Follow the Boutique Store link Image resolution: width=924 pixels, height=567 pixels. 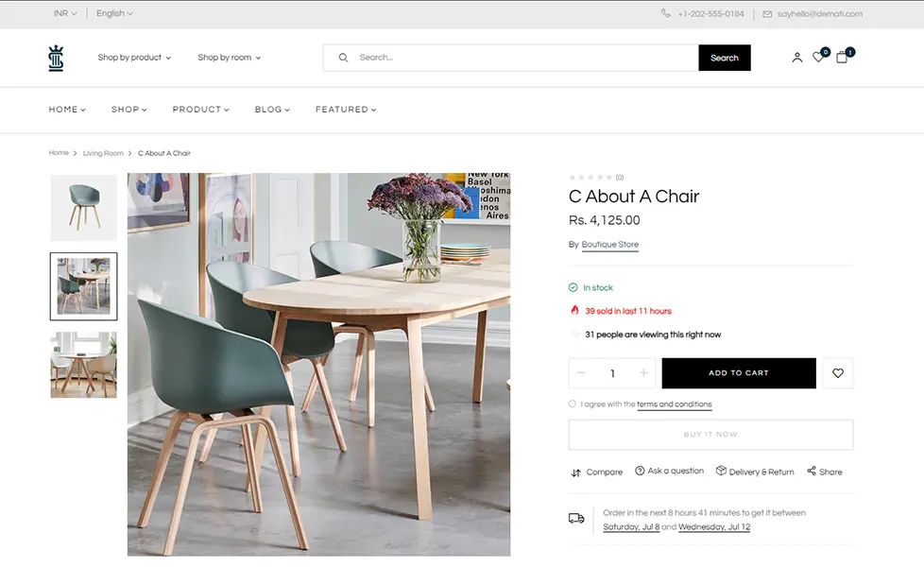coord(610,245)
